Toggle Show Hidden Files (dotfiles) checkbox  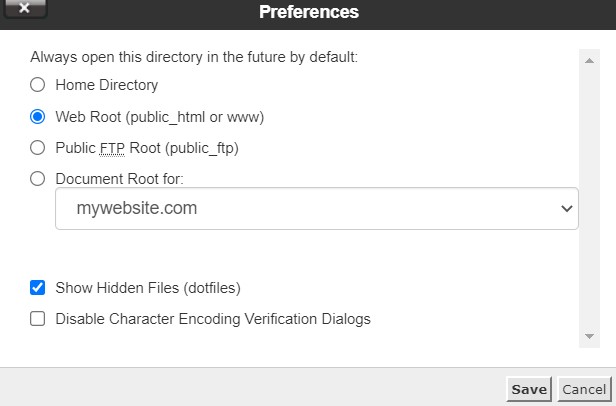coord(38,288)
